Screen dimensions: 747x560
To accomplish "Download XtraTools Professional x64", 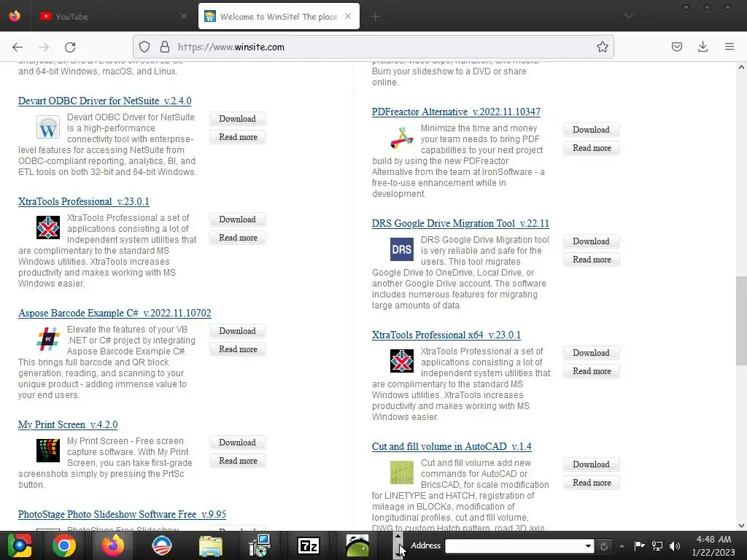I will (x=591, y=353).
